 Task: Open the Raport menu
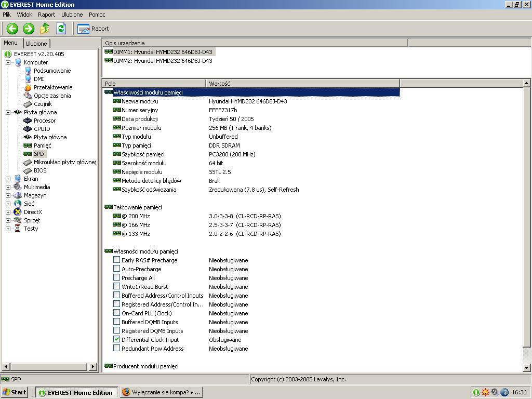[x=46, y=15]
